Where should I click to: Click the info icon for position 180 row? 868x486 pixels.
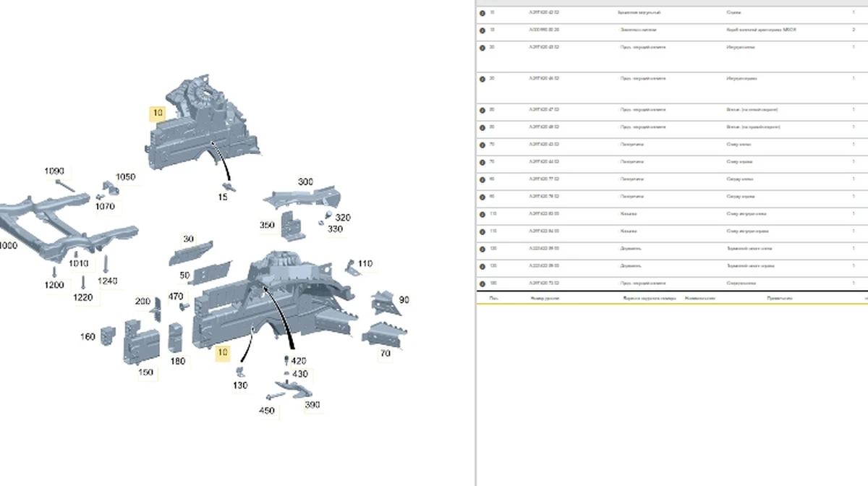click(x=482, y=283)
